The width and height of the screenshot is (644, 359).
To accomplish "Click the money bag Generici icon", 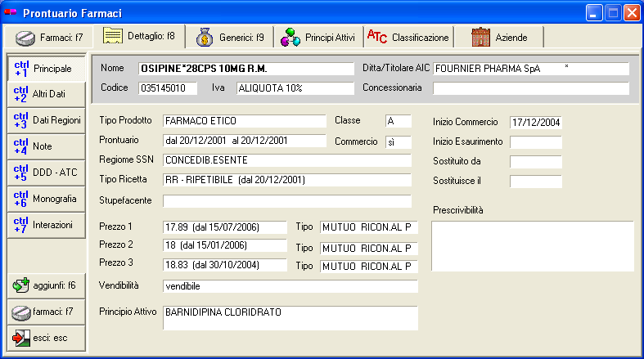I will tap(205, 38).
